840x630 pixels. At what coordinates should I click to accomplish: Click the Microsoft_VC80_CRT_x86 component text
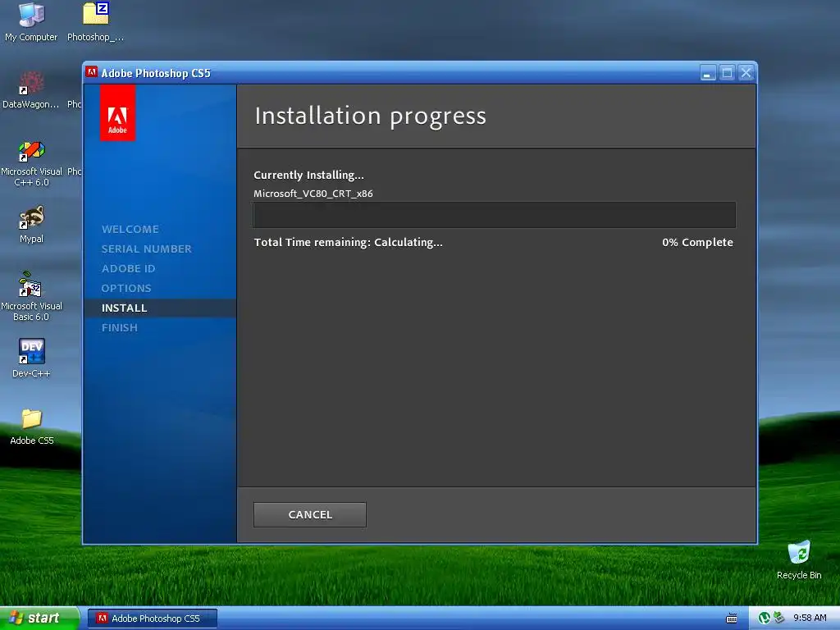tap(313, 194)
